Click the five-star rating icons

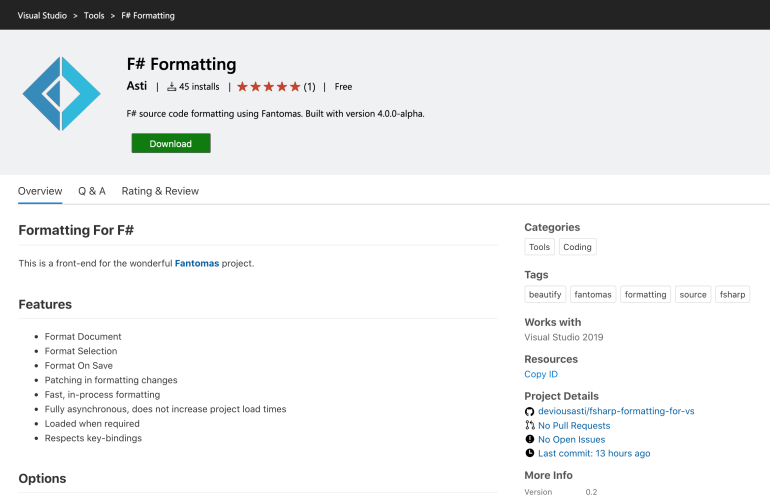pos(268,87)
